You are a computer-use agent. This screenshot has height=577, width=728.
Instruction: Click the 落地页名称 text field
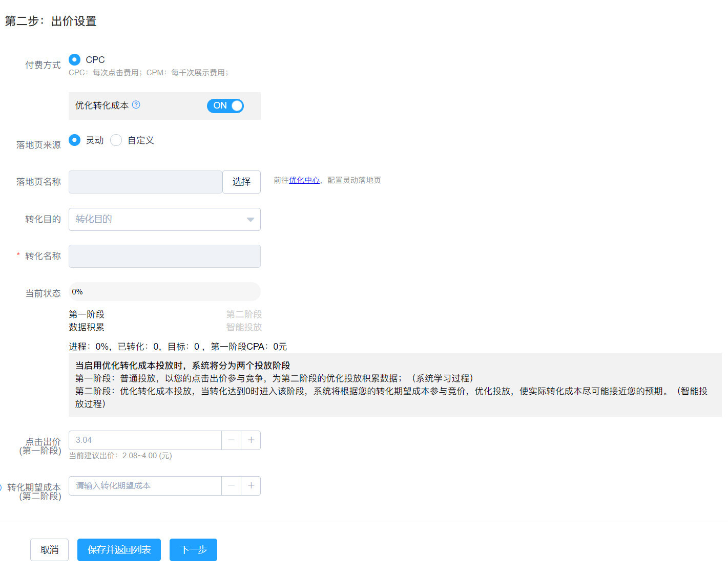tap(145, 182)
